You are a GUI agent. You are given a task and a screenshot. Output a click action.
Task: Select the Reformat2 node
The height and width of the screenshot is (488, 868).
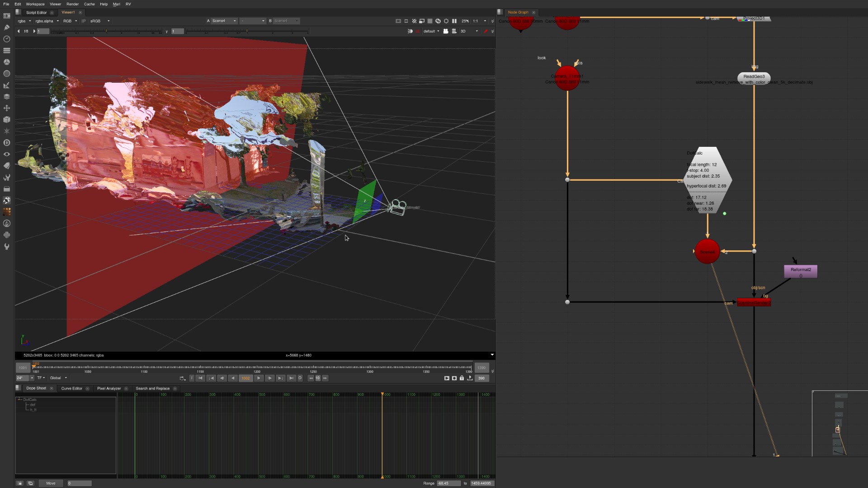[x=800, y=272]
